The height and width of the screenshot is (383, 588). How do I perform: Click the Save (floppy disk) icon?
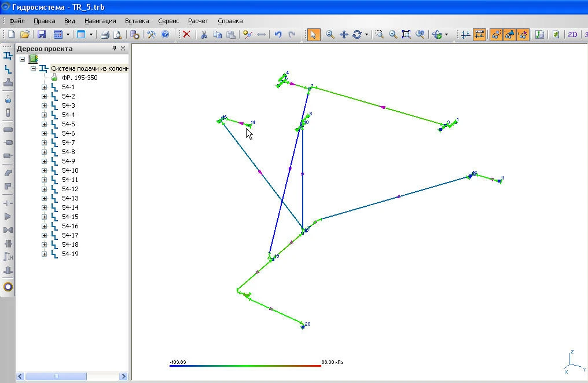[42, 35]
